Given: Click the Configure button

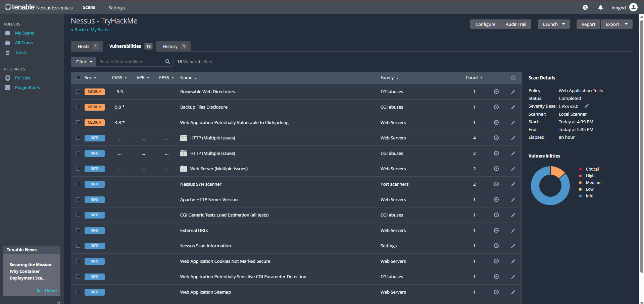Looking at the screenshot, I should [x=485, y=24].
